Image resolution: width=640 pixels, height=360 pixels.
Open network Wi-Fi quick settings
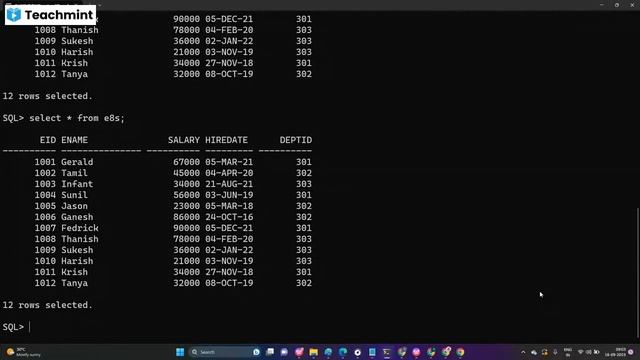point(581,352)
